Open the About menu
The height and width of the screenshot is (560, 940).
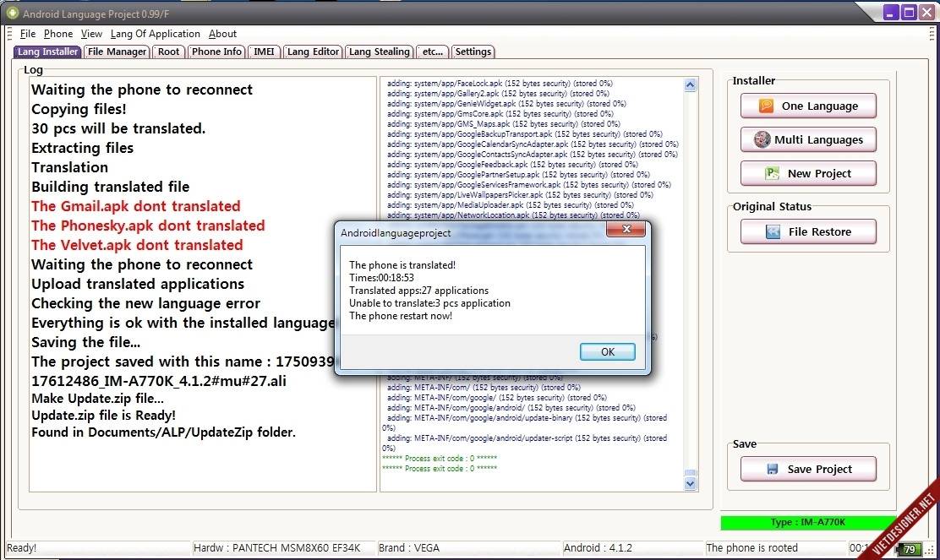tap(222, 34)
